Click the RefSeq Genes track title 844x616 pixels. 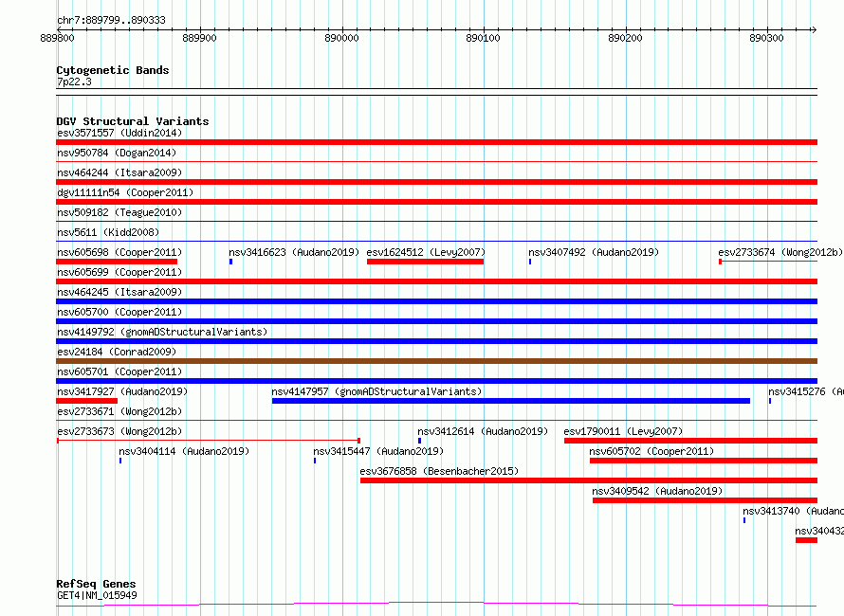point(97,584)
